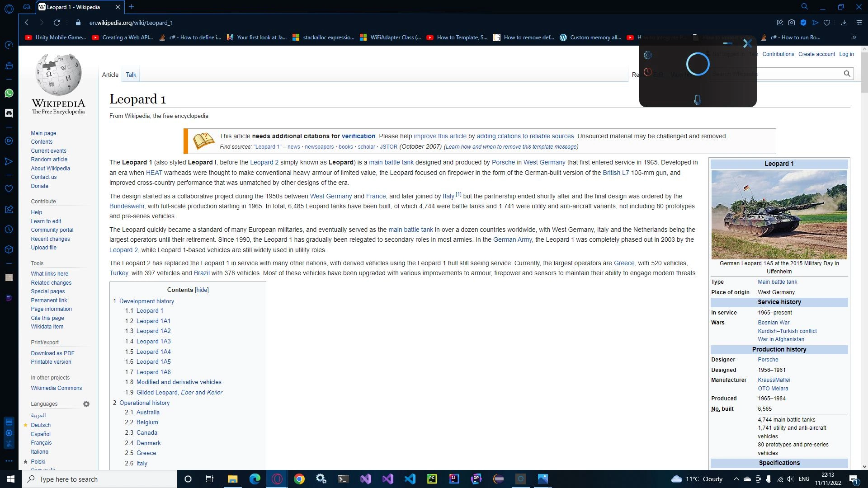Click the verification link in citation notice
Screen dimensions: 868x488
click(358, 136)
